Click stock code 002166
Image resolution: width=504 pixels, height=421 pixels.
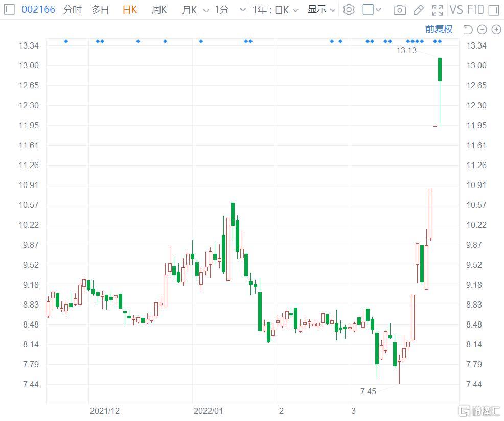(38, 9)
